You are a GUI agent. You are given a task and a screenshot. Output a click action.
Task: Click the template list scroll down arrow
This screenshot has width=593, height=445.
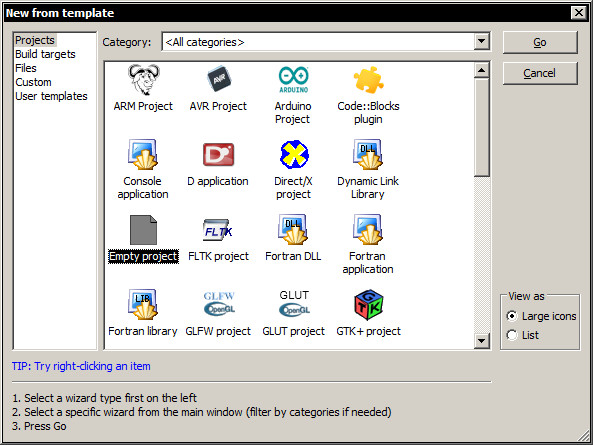coord(481,341)
